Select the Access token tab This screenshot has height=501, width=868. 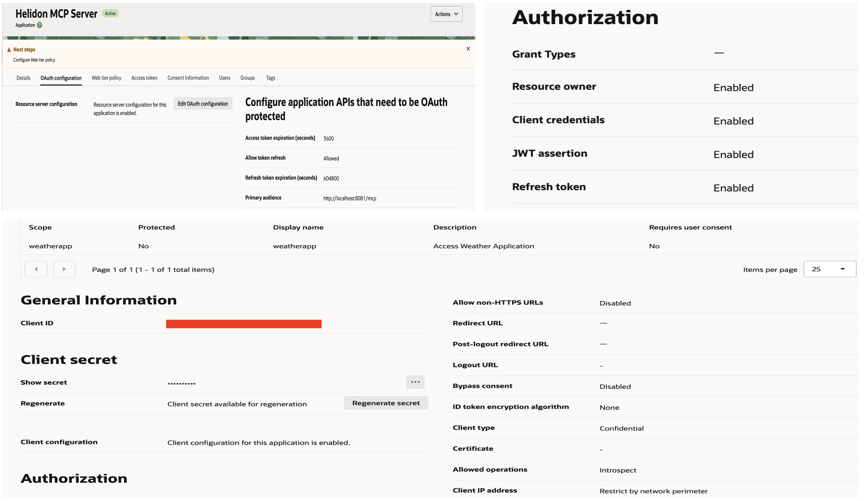(x=144, y=78)
